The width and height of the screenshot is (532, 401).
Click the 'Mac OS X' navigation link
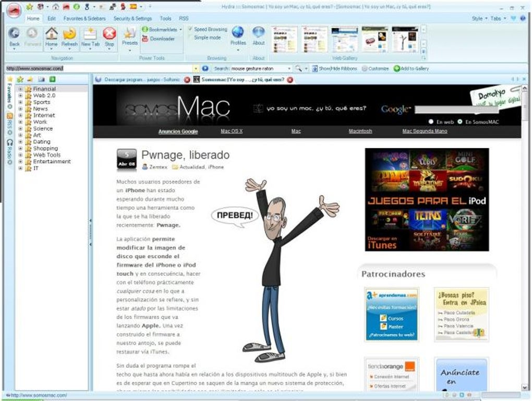[232, 131]
